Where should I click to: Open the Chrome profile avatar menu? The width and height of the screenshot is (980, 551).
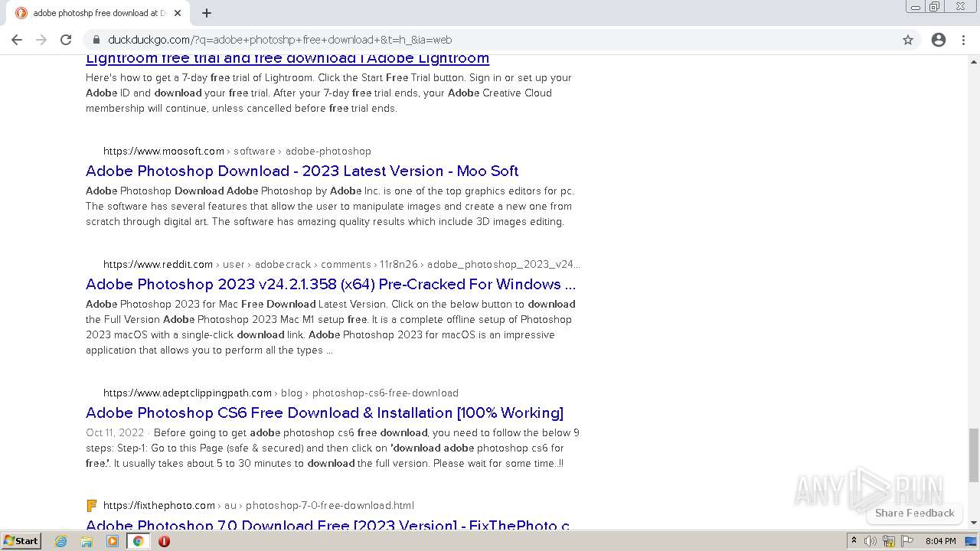click(939, 40)
